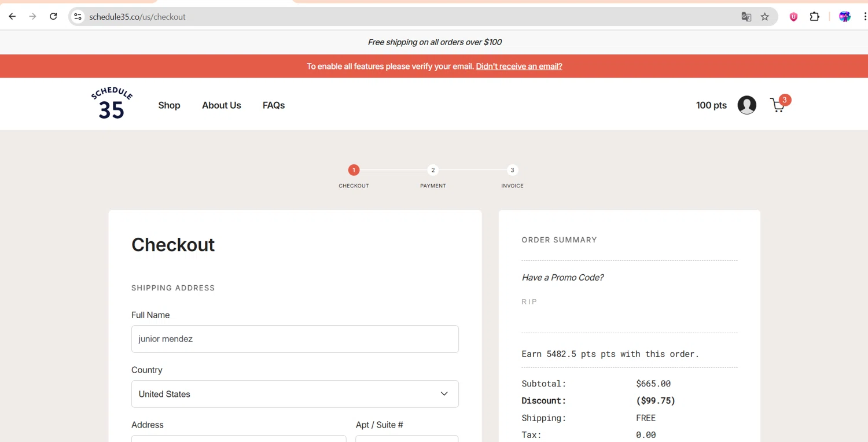Click the 100 pts balance
The height and width of the screenshot is (442, 868).
(x=711, y=105)
